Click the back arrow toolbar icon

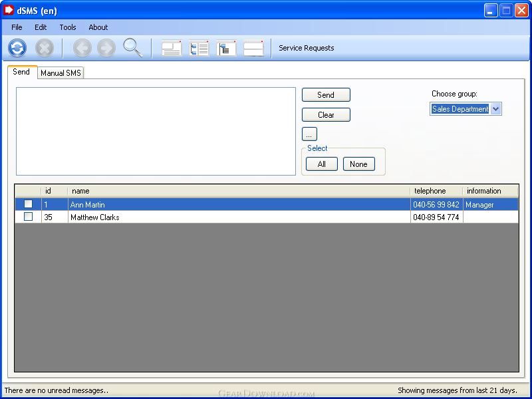pos(82,48)
